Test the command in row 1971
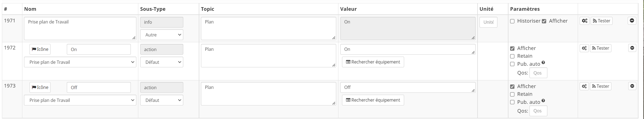The width and height of the screenshot is (644, 119). tap(601, 21)
